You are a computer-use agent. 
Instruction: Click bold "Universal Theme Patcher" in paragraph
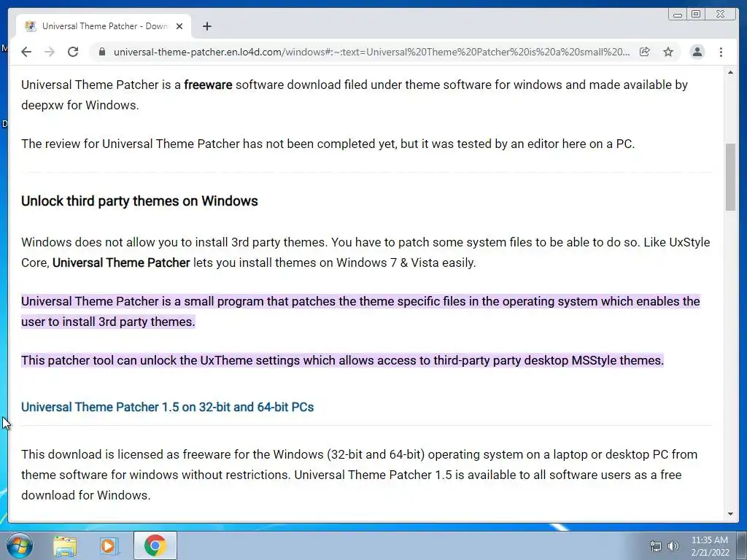pos(121,262)
